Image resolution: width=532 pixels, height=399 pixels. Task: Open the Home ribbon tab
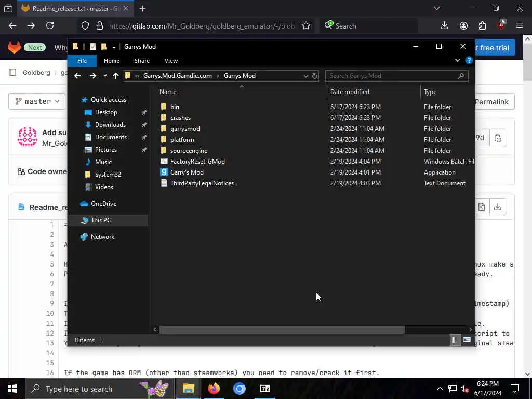(x=112, y=61)
